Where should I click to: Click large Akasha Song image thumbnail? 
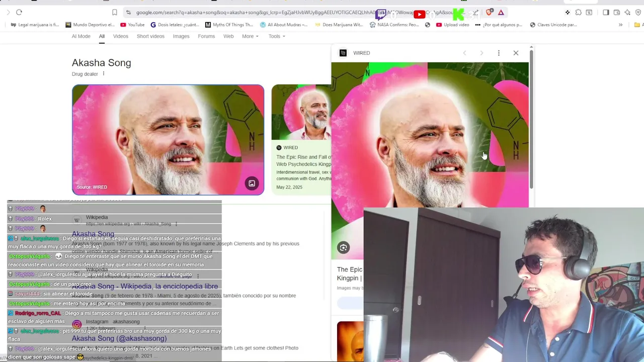(168, 140)
